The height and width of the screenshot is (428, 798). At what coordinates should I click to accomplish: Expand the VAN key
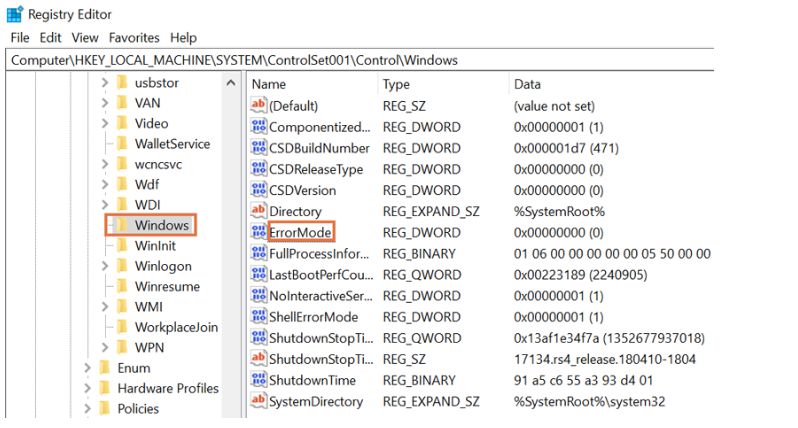(105, 103)
